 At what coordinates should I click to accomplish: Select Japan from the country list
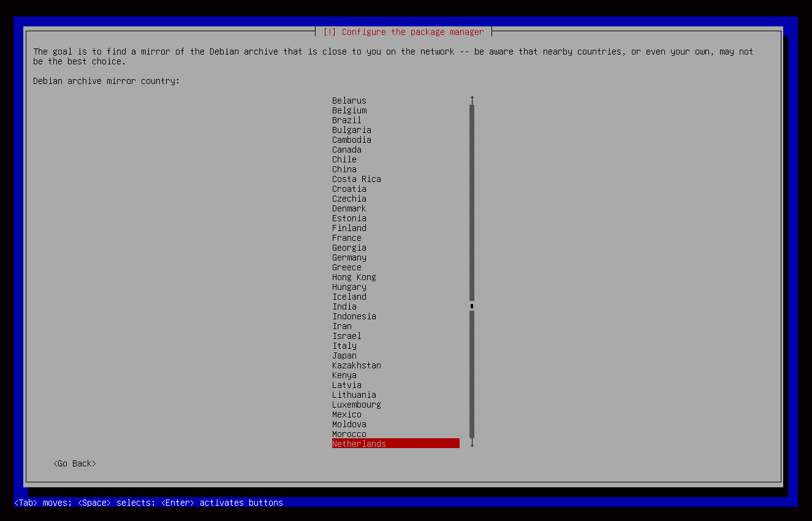click(x=344, y=356)
